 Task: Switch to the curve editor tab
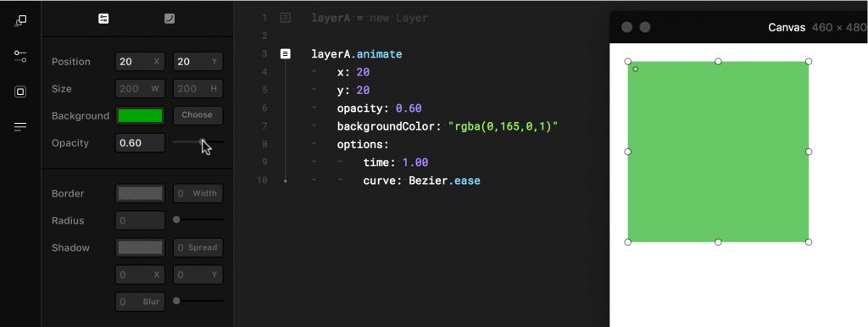[170, 19]
